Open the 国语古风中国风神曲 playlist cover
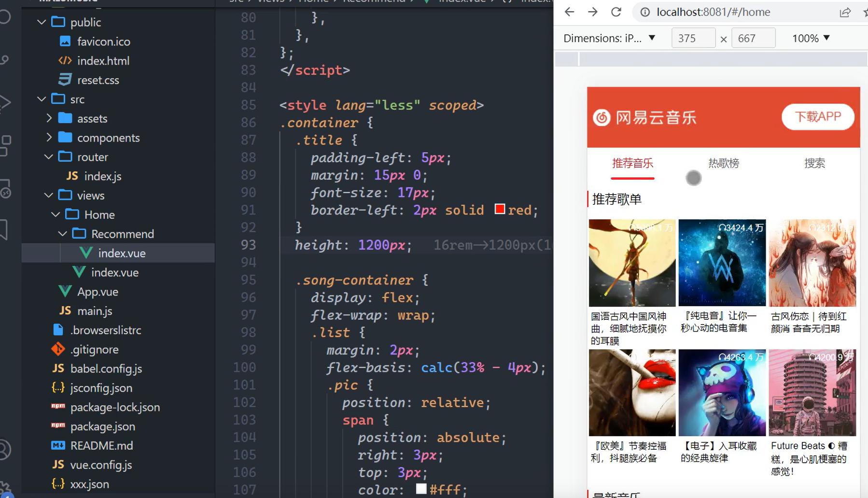Image resolution: width=868 pixels, height=498 pixels. click(x=632, y=263)
